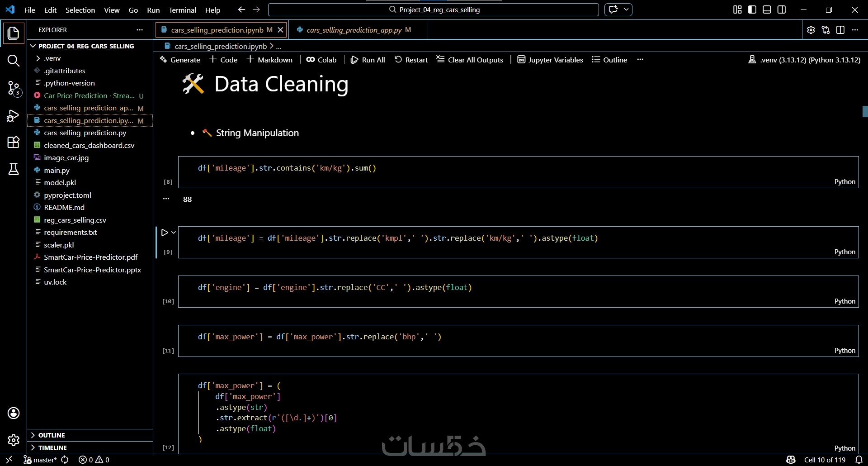
Task: Click the editor vertical scrollbar thumb
Action: [x=865, y=111]
